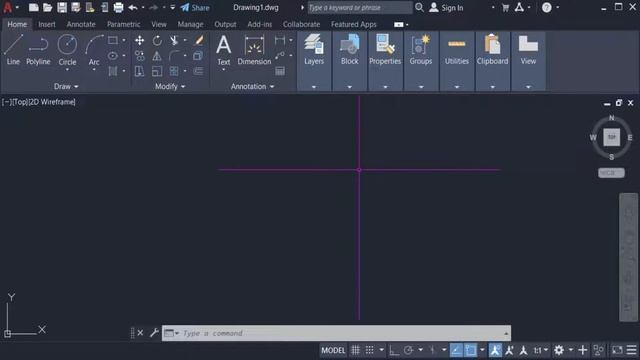Activate the Mirror tool
This screenshot has height=360, width=640.
tap(157, 56)
